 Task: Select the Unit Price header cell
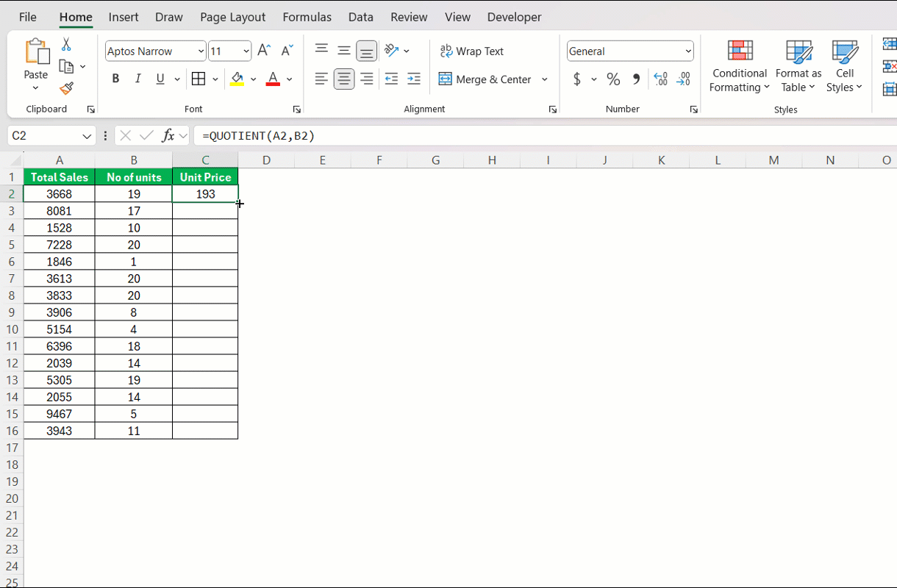tap(205, 177)
